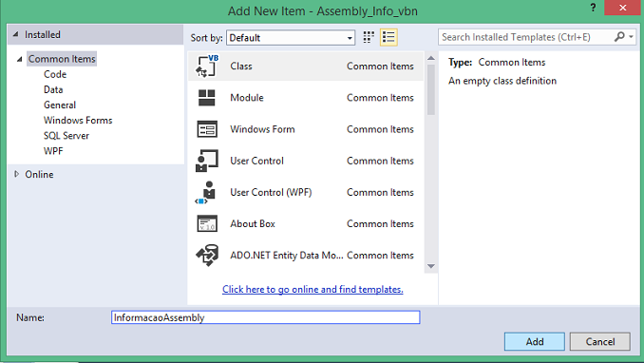Click Common Items text in About Box row
Image resolution: width=644 pixels, height=363 pixels.
(x=380, y=223)
